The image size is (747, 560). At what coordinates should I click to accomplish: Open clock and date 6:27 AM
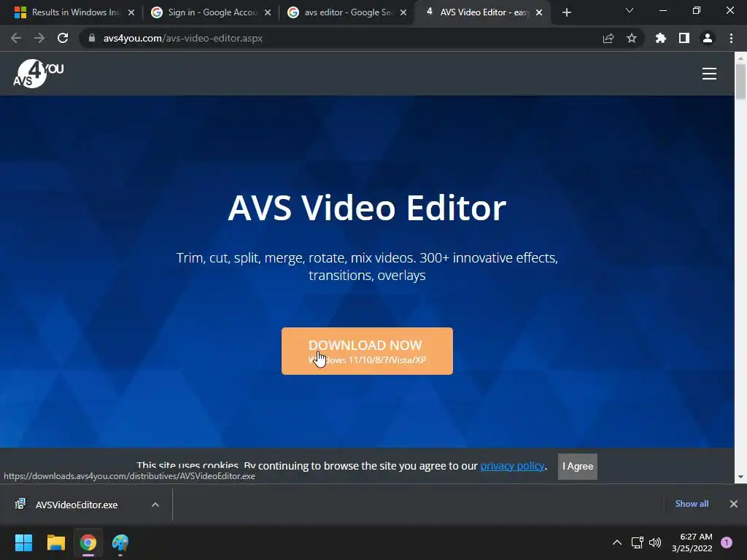click(692, 542)
